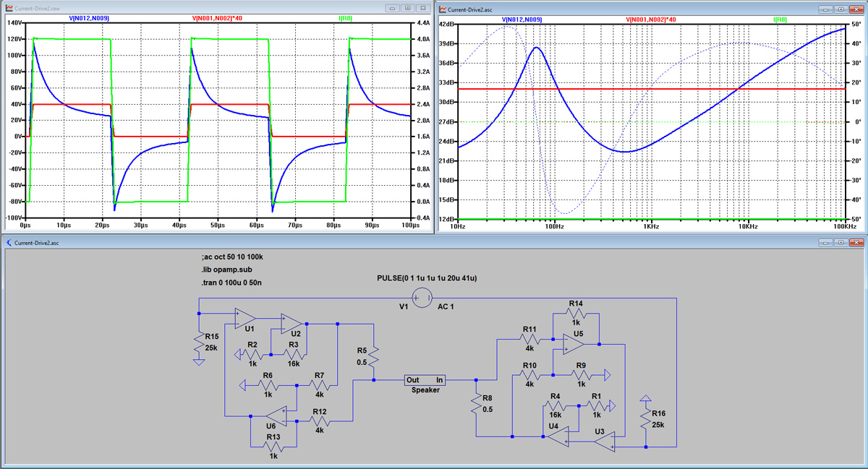868x469 pixels.
Task: Click the 1KHz frequency axis label
Action: coord(651,226)
